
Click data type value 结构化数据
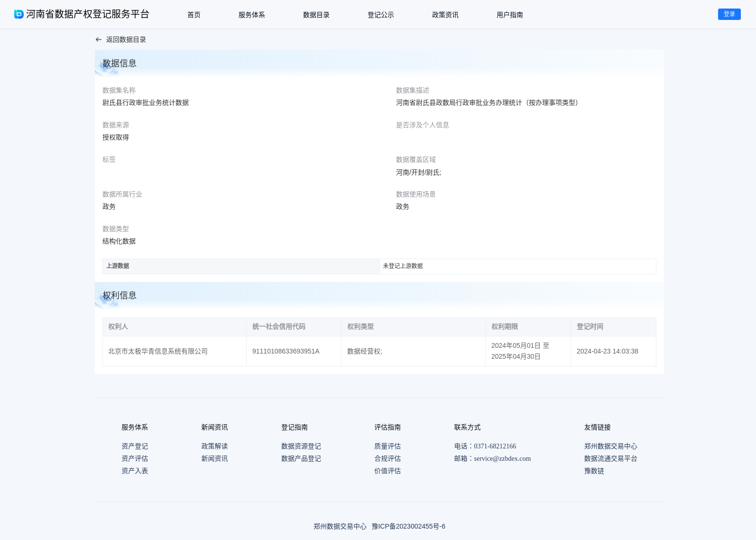[119, 241]
